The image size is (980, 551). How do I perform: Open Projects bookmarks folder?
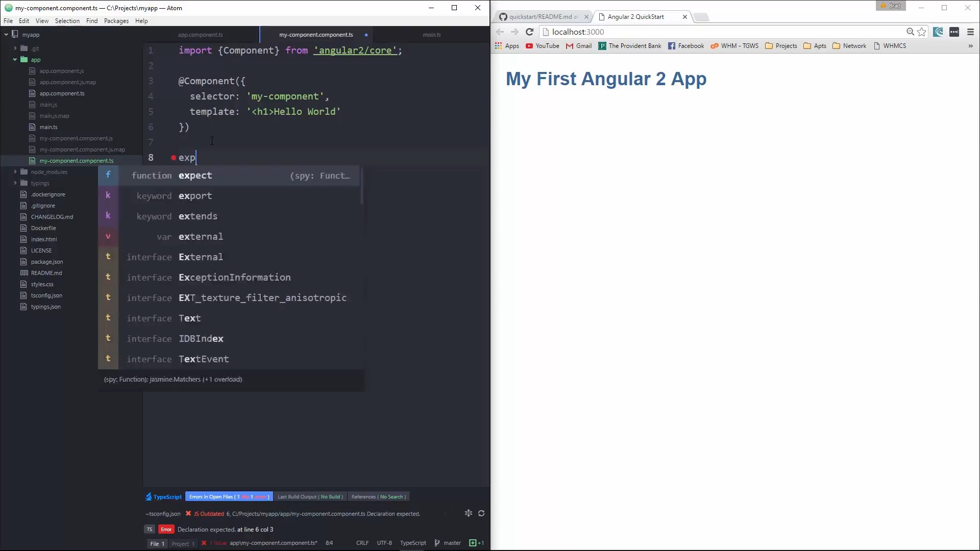pyautogui.click(x=781, y=46)
